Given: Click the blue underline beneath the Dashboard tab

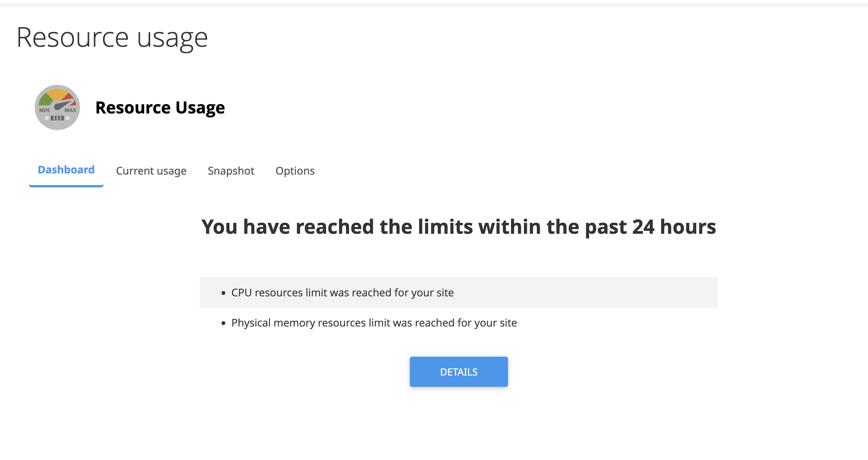Looking at the screenshot, I should (66, 186).
